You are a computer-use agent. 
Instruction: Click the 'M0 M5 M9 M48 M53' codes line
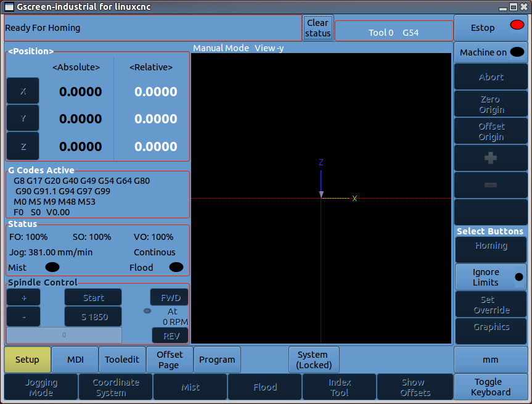coord(55,202)
